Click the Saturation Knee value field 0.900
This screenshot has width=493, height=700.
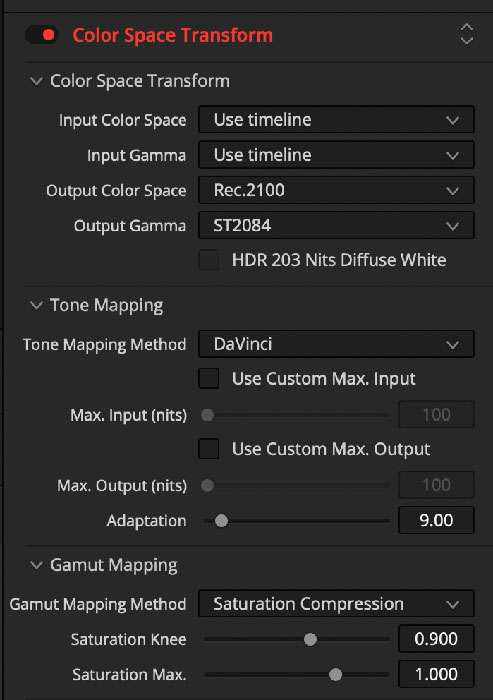436,639
